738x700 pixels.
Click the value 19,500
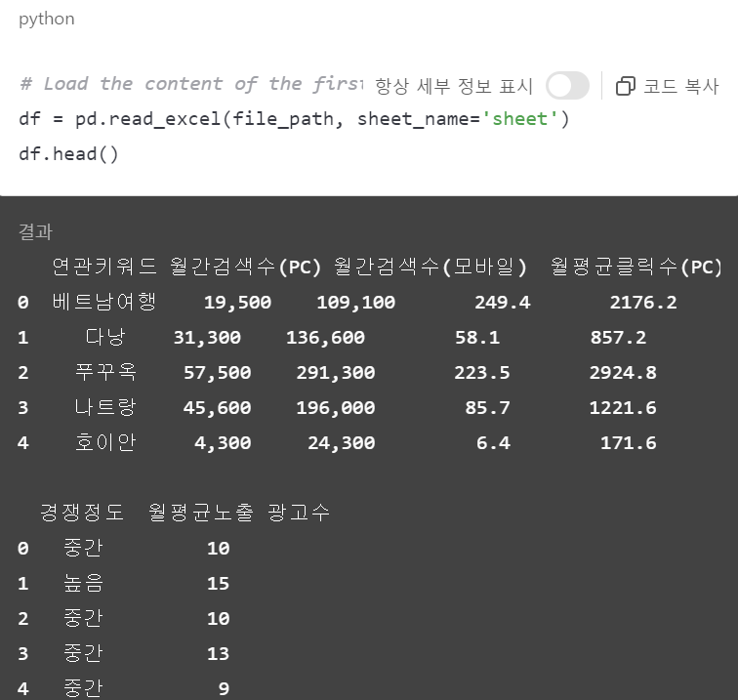click(x=237, y=303)
